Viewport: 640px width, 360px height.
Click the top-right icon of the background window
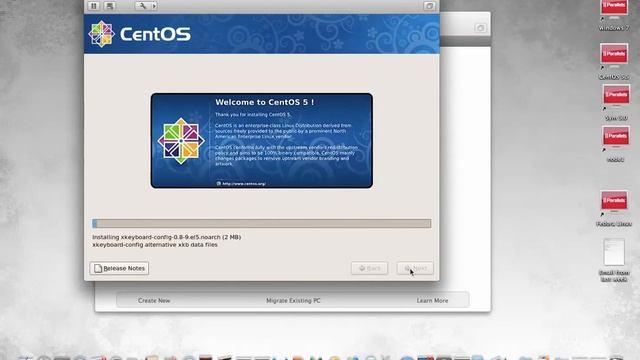480,28
